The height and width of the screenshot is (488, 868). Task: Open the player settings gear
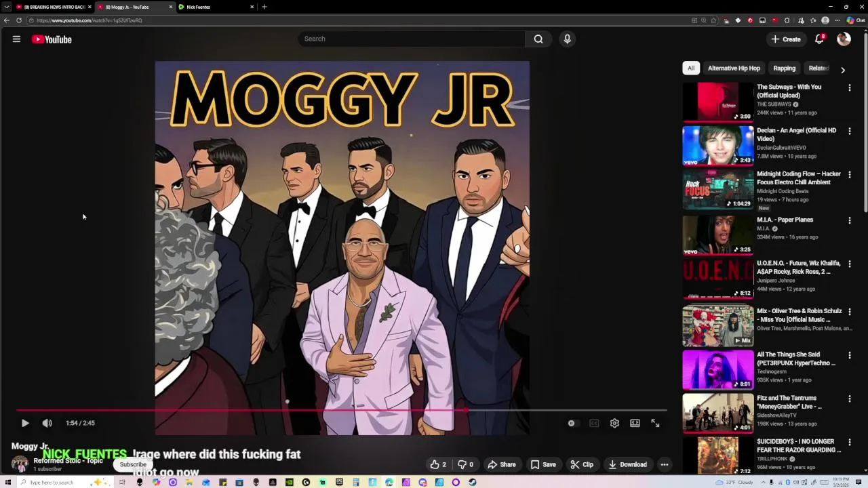(614, 423)
